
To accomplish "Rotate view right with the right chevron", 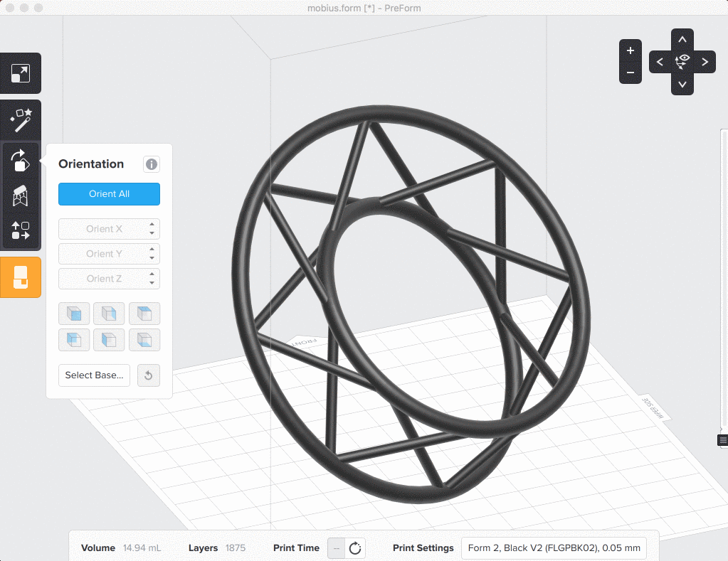I will pos(705,62).
